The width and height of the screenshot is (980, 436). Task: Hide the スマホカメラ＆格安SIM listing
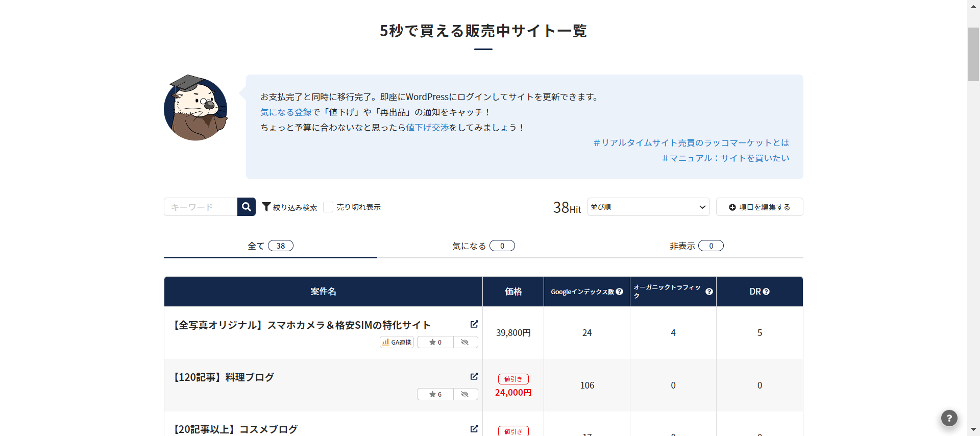coord(465,342)
